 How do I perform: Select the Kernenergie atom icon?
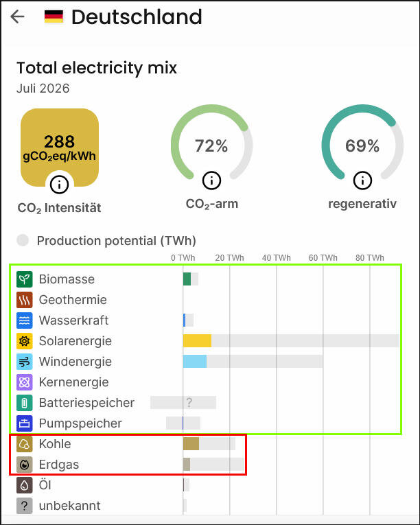(25, 382)
